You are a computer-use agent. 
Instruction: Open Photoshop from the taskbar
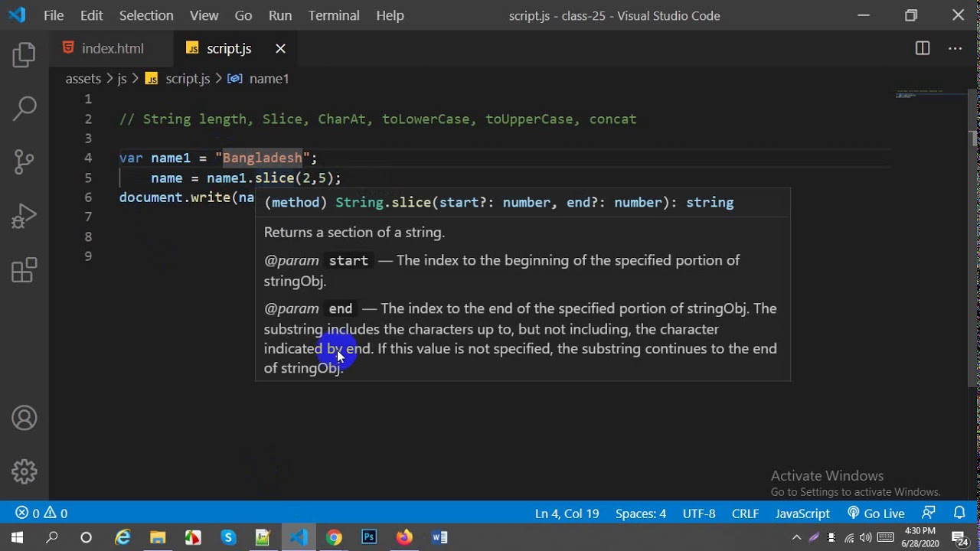tap(369, 537)
